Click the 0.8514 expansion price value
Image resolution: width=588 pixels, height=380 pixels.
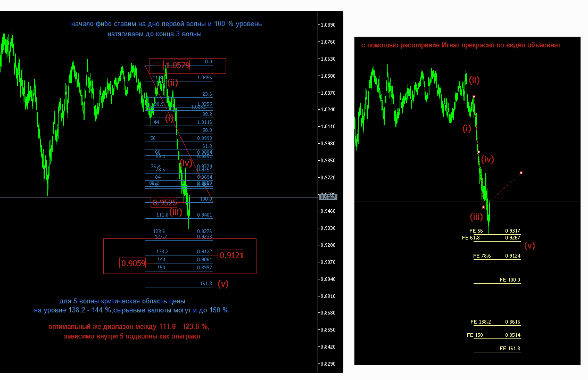512,335
